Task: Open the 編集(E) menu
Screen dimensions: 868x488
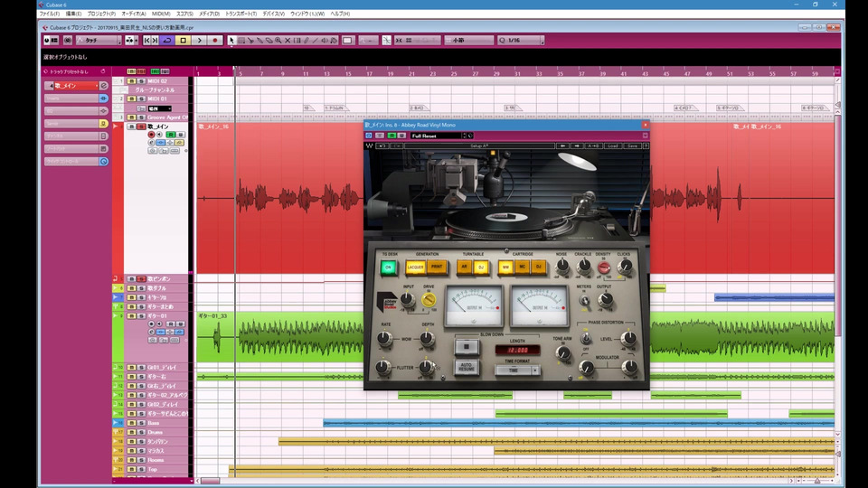Action: click(73, 14)
